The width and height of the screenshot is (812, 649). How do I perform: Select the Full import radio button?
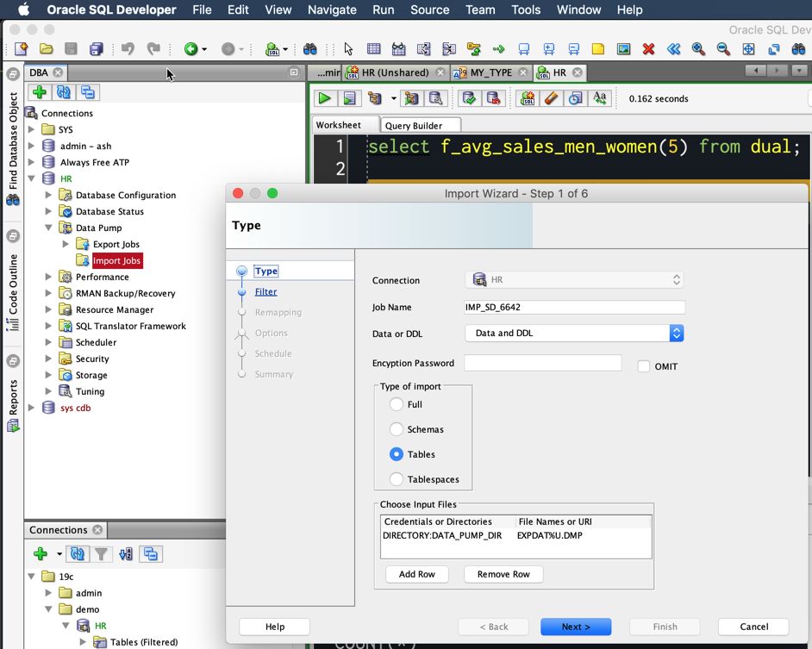(397, 404)
